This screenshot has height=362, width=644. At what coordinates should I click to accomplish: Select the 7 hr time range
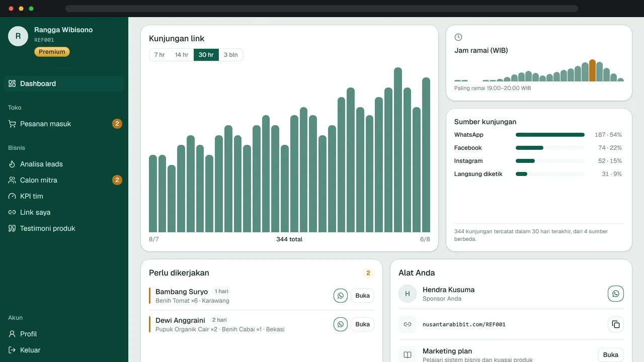[x=159, y=55]
